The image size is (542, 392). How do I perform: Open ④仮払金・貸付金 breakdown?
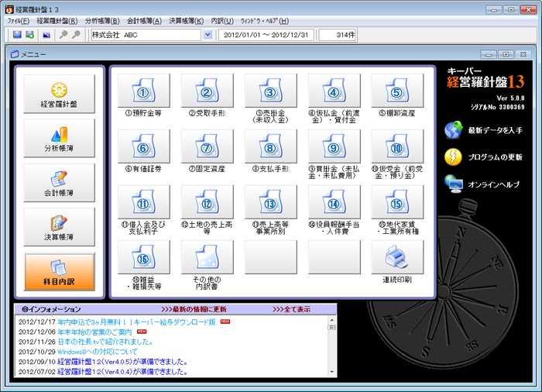(334, 91)
